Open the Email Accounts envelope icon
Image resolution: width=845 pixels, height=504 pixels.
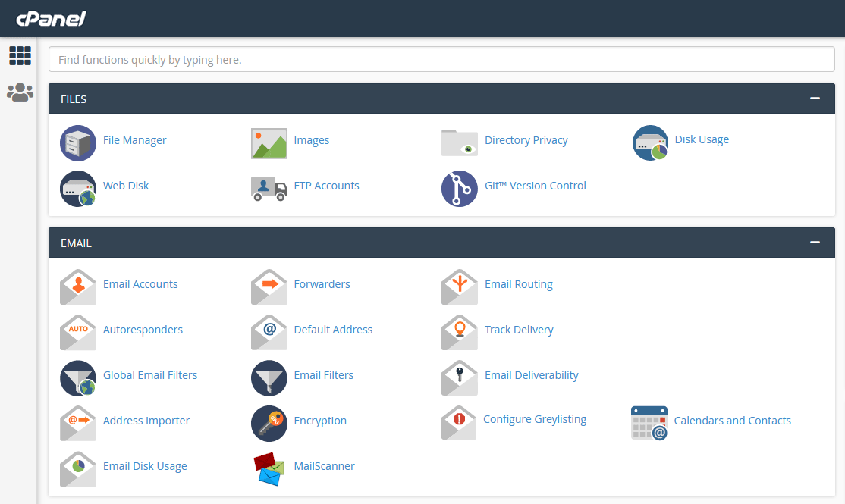[78, 287]
